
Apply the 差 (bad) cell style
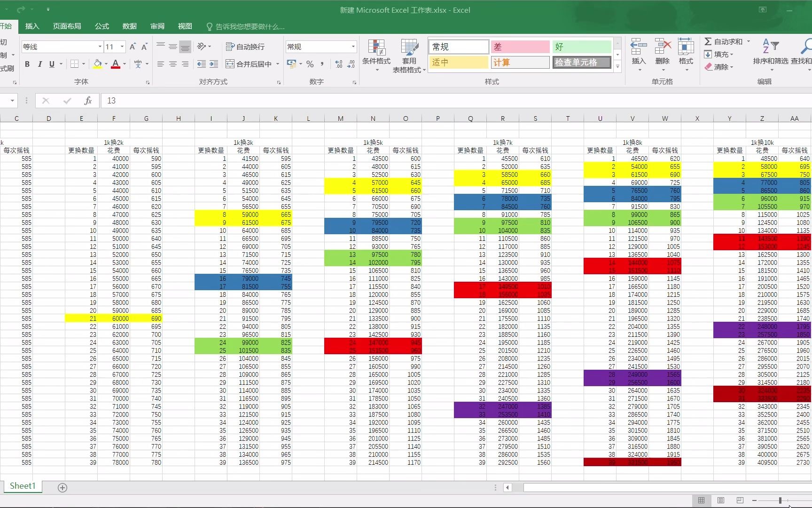point(520,47)
